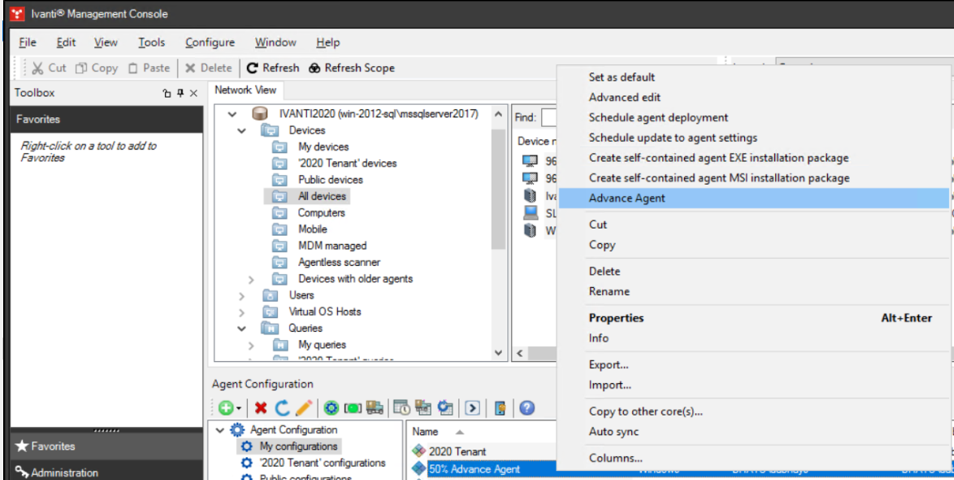This screenshot has width=954, height=480.
Task: Choose Properties in context menu
Action: tap(754, 318)
